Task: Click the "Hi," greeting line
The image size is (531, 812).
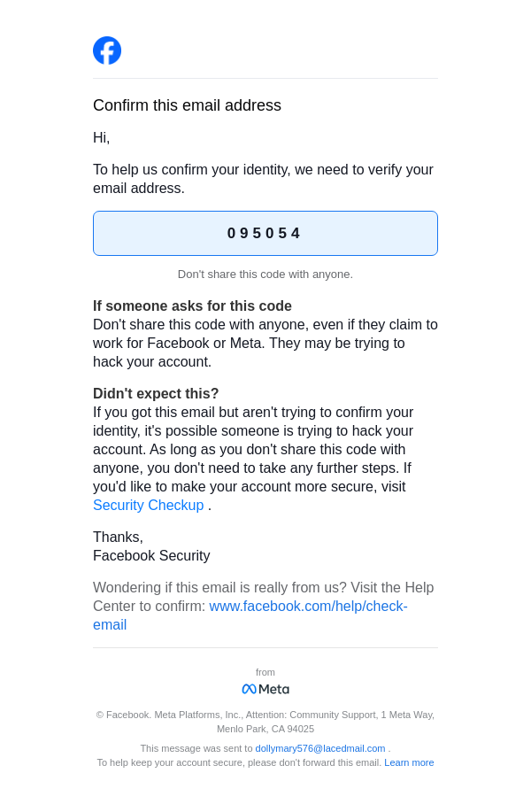Action: click(102, 138)
